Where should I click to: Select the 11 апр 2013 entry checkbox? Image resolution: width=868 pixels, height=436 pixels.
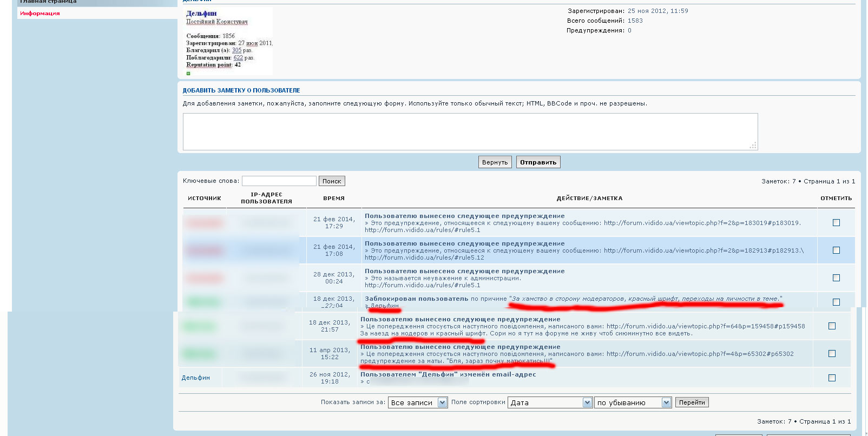pyautogui.click(x=832, y=354)
